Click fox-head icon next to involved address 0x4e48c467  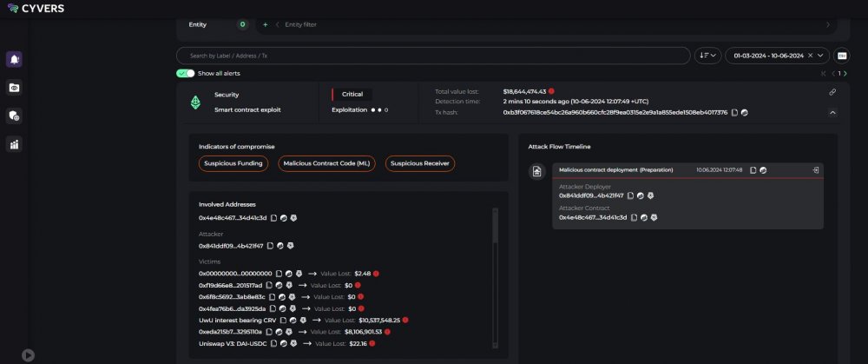point(293,218)
